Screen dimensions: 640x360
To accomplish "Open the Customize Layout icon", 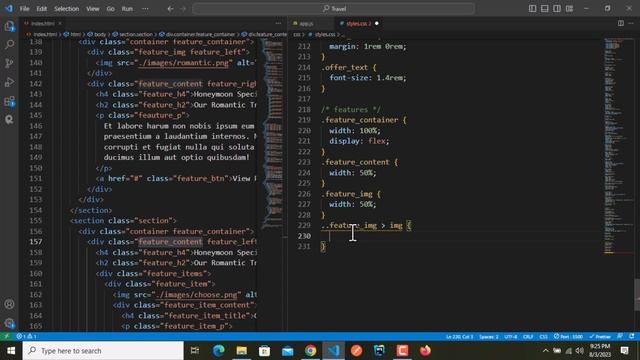I will (x=569, y=9).
